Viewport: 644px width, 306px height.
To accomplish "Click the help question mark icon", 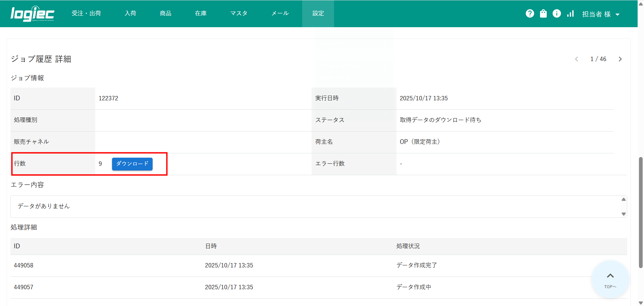I will pos(530,13).
